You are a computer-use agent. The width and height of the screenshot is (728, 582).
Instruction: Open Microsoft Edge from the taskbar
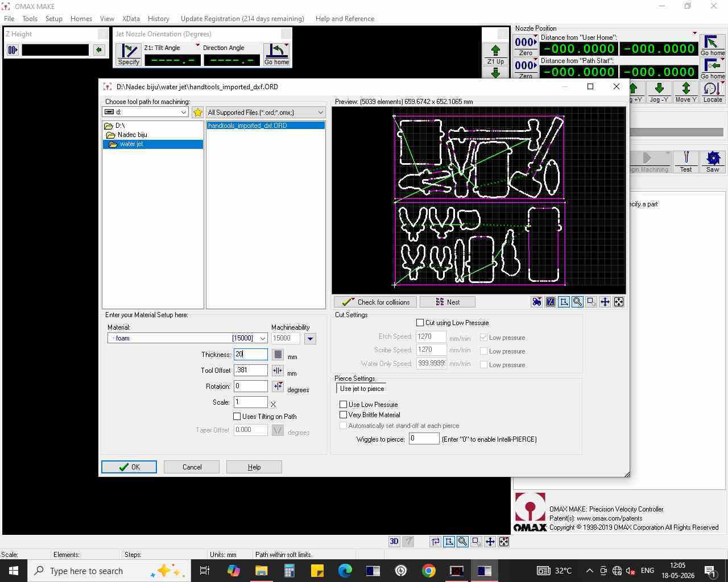click(345, 571)
